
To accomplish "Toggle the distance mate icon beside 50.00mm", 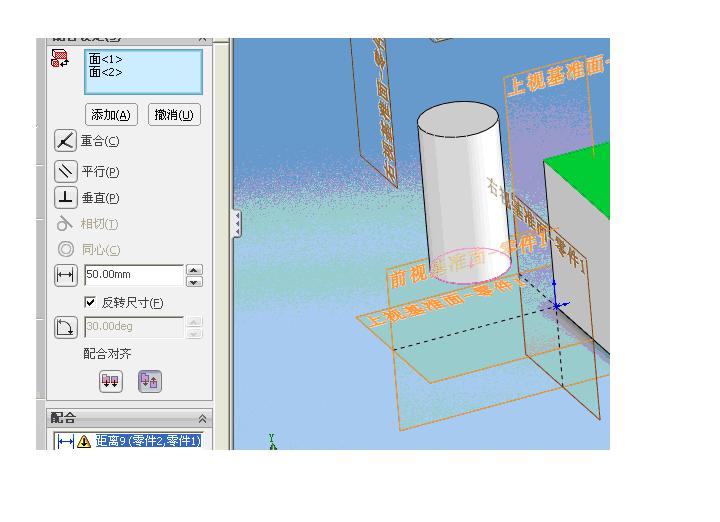I will 65,275.
